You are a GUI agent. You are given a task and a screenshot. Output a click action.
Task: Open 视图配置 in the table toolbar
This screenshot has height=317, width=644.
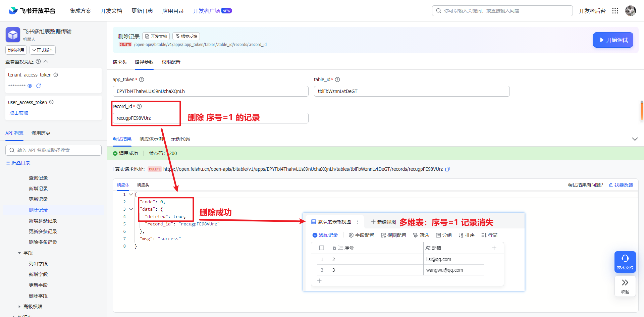pyautogui.click(x=393, y=235)
